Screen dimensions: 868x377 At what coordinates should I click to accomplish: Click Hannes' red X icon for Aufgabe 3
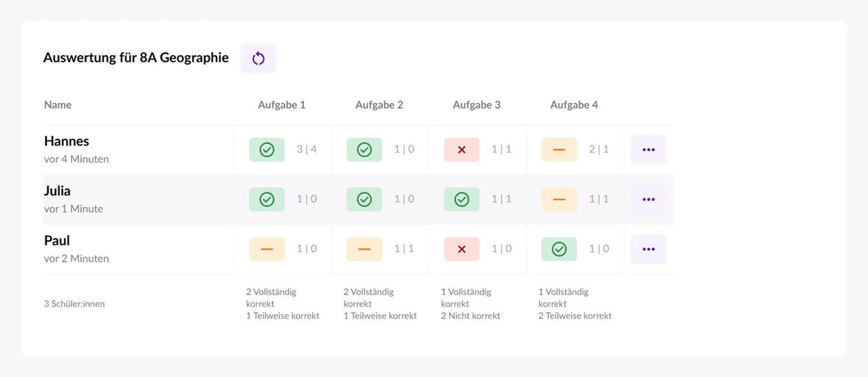tap(461, 150)
